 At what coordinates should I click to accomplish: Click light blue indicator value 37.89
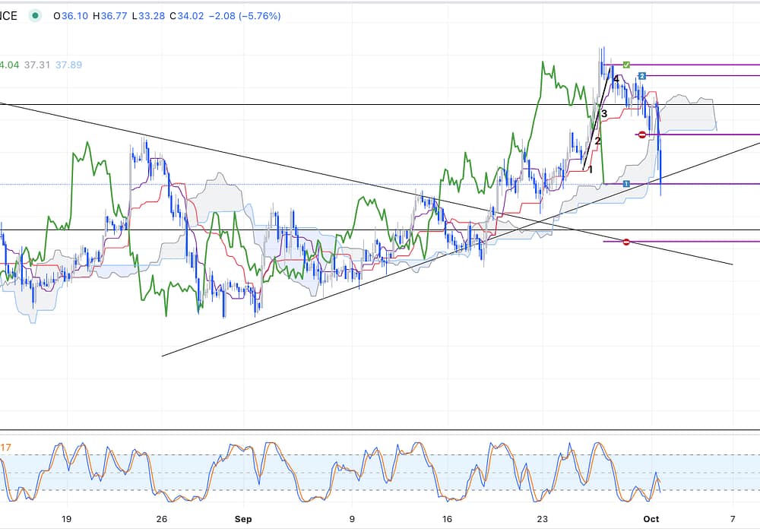[x=68, y=65]
